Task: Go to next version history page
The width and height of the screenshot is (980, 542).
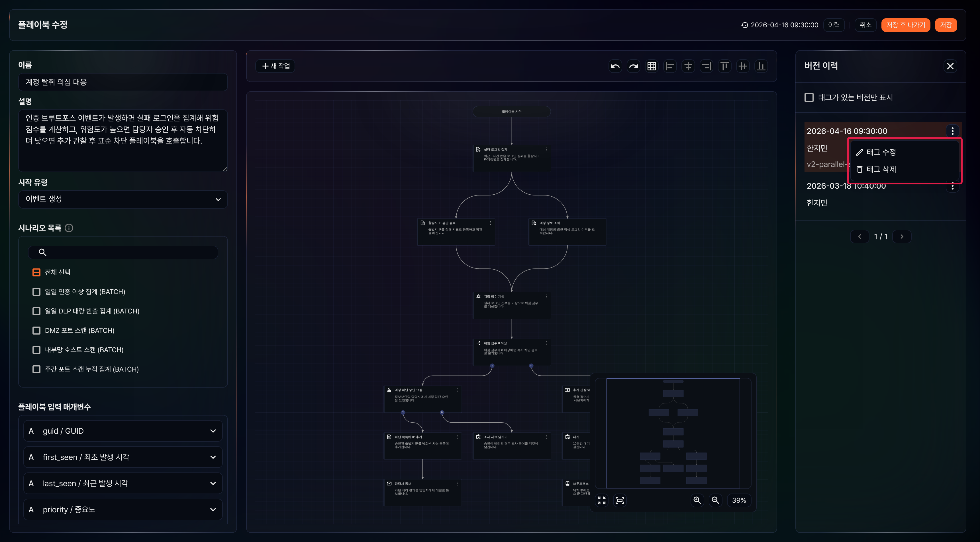Action: [x=901, y=236]
